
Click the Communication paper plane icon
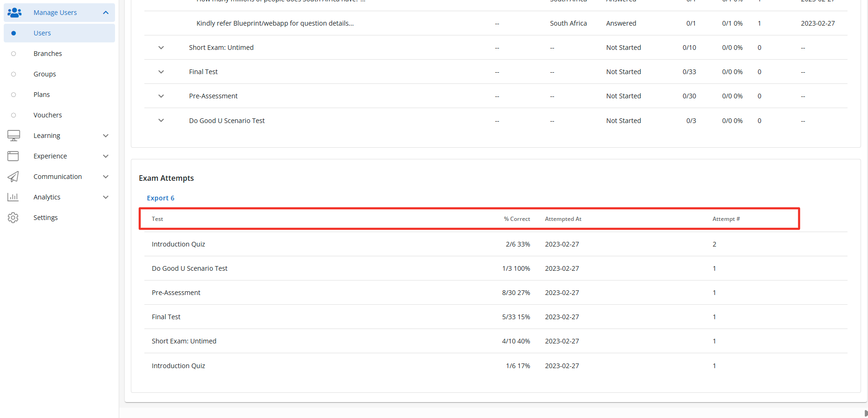click(13, 177)
